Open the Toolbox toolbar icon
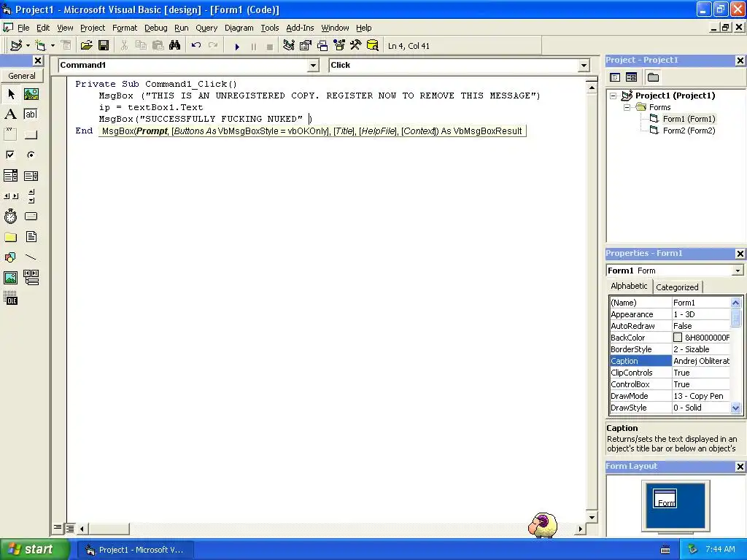The width and height of the screenshot is (747, 560). (356, 46)
